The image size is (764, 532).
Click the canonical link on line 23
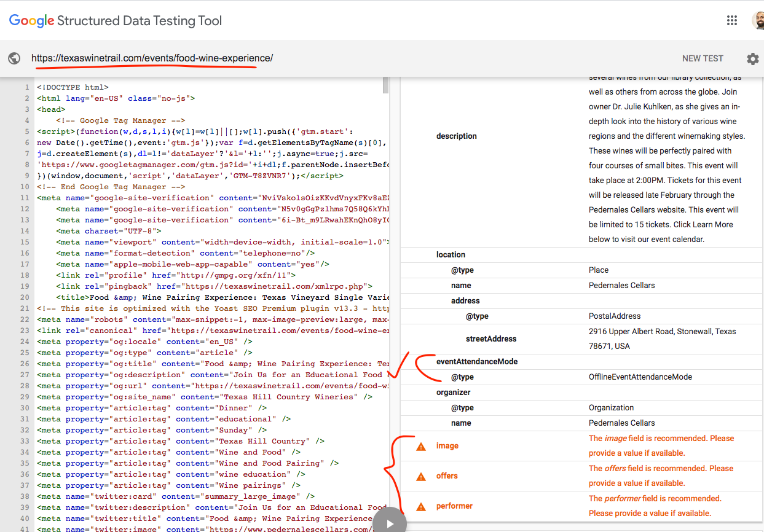pyautogui.click(x=213, y=331)
